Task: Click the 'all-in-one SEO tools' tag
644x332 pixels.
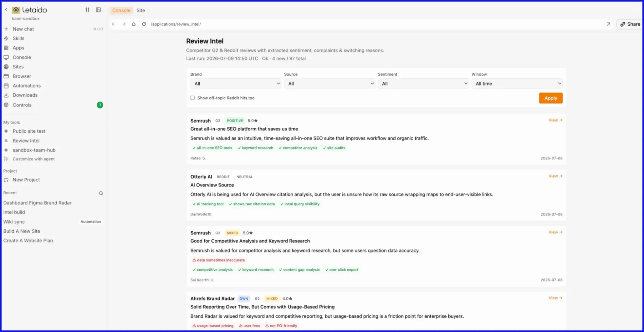Action: click(212, 148)
